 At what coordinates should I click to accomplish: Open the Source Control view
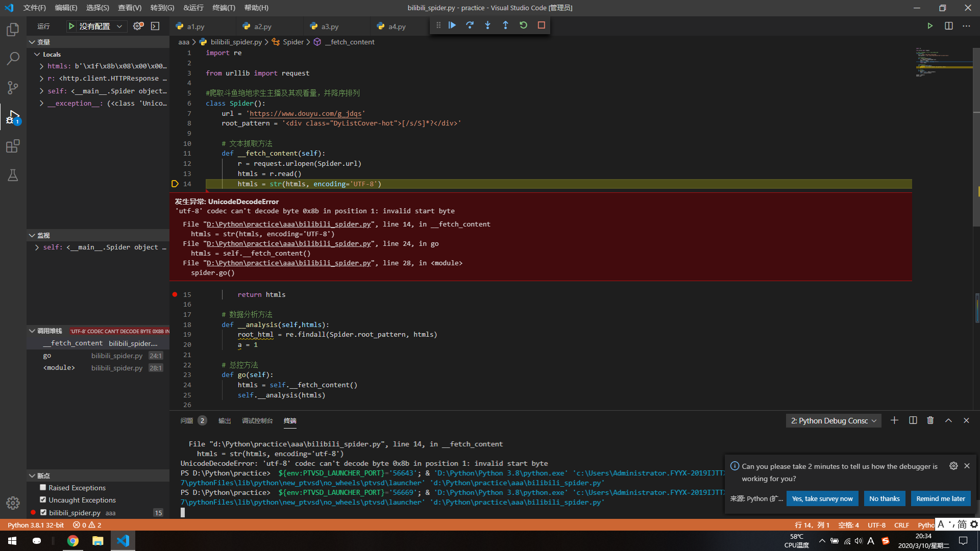point(13,88)
